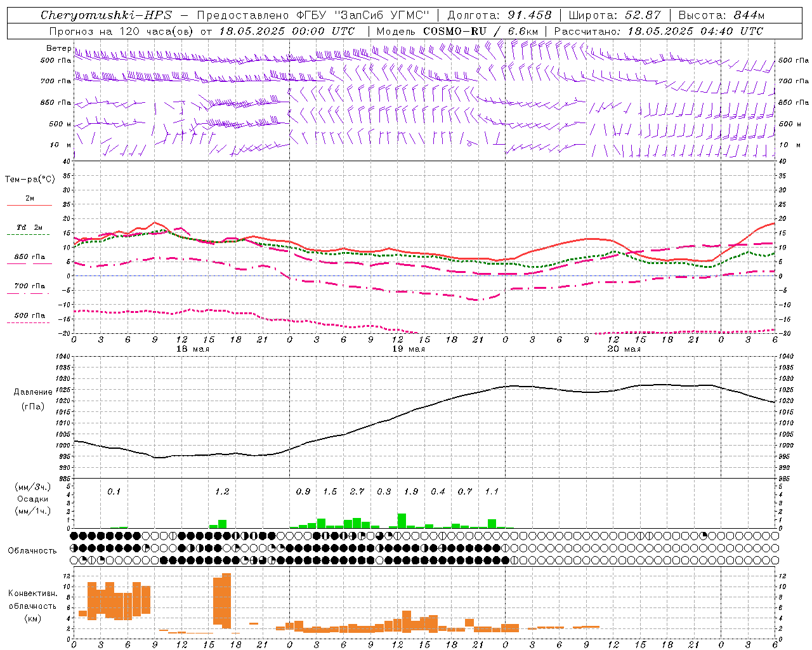Click the 3-hour precipitation value '0.7'

click(x=465, y=492)
